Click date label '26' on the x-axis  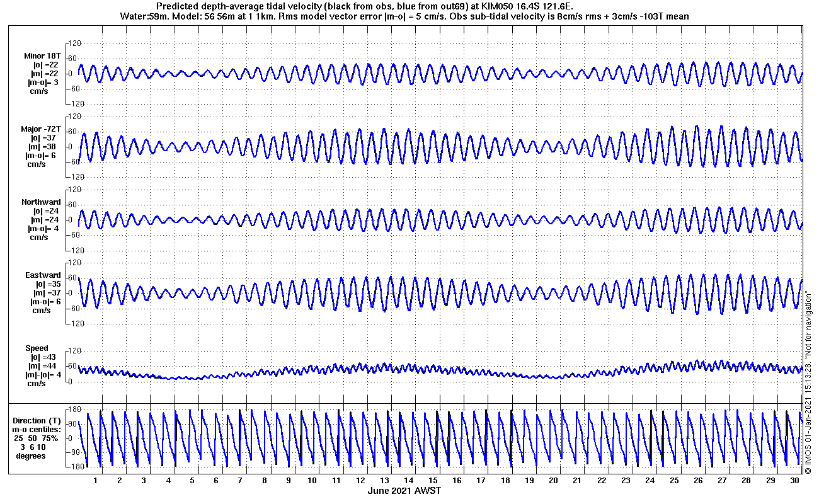click(x=698, y=480)
